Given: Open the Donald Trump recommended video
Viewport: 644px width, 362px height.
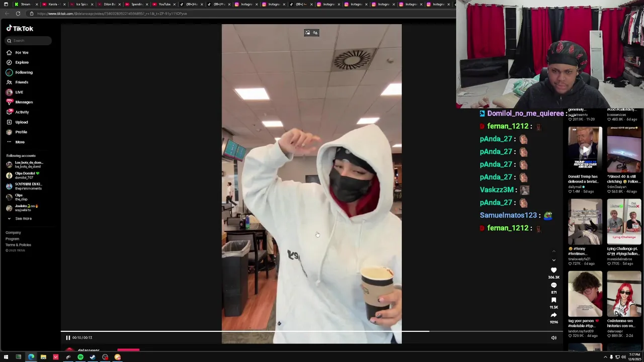Looking at the screenshot, I should click(x=585, y=150).
